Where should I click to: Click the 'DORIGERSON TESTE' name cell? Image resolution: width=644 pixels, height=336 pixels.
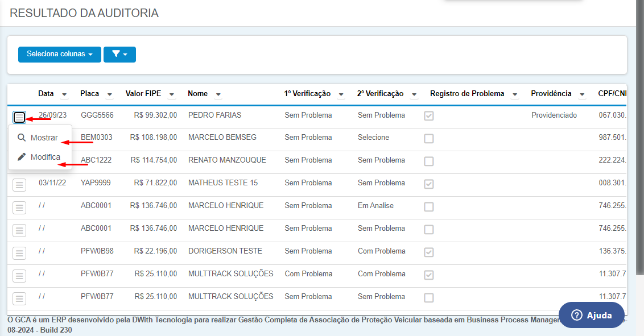[x=225, y=251]
